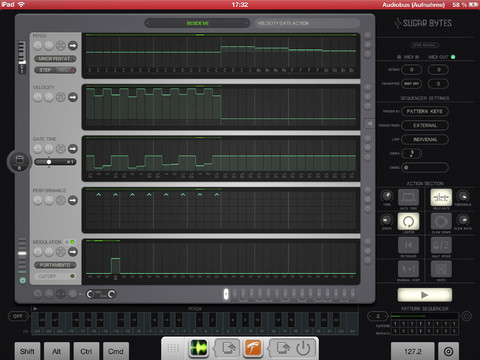Image resolution: width=480 pixels, height=360 pixels.
Task: Adjust the Swing slider
Action: click(x=425, y=167)
